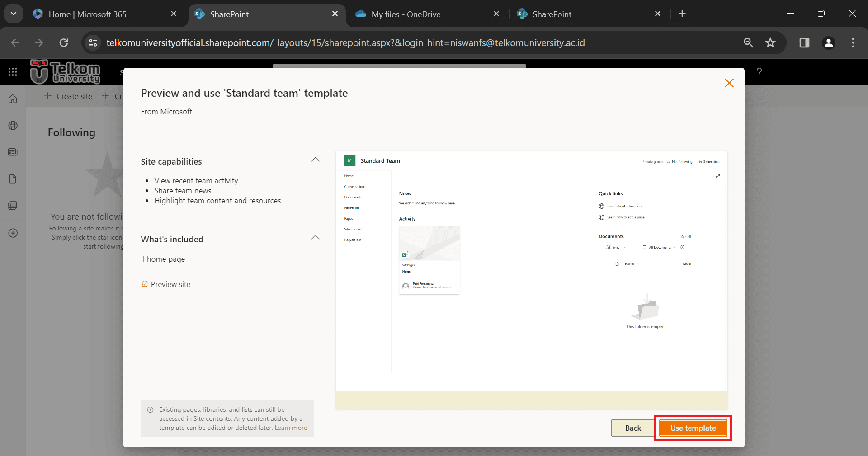This screenshot has width=868, height=456.
Task: Bookmark this page with star icon
Action: tap(770, 43)
